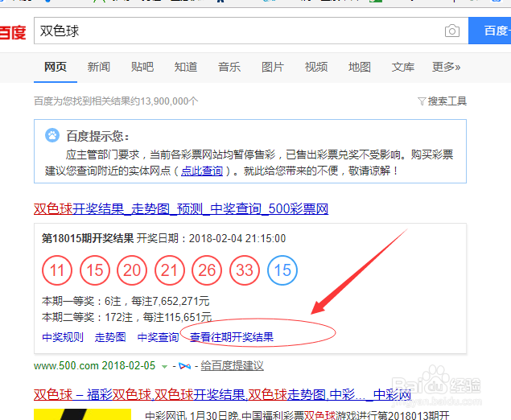511x420 pixels.
Task: Open the 中奖规则 link
Action: click(x=63, y=337)
